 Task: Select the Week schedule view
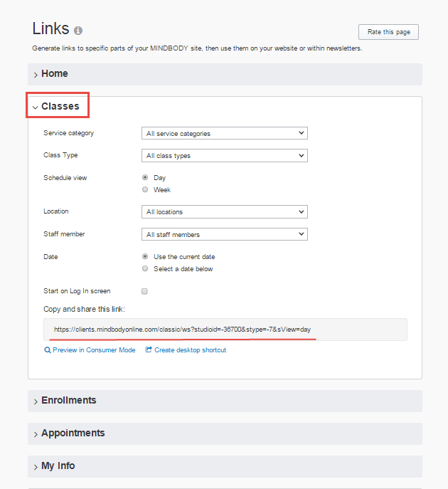click(x=145, y=190)
